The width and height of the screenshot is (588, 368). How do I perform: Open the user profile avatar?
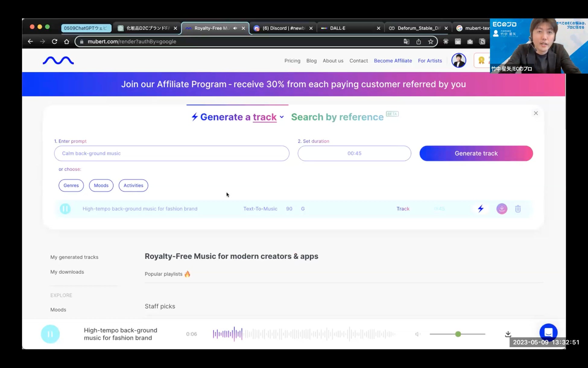[458, 60]
